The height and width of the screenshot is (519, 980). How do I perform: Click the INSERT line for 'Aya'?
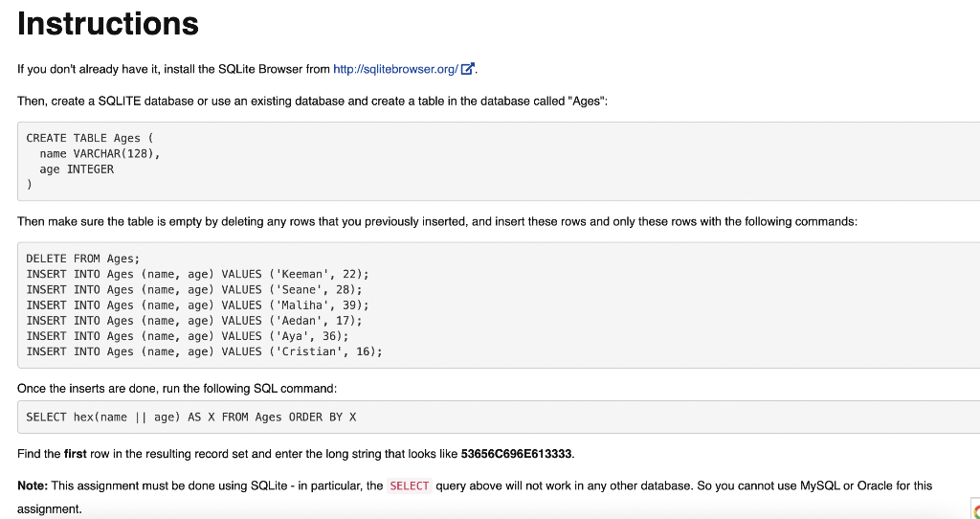coord(188,336)
